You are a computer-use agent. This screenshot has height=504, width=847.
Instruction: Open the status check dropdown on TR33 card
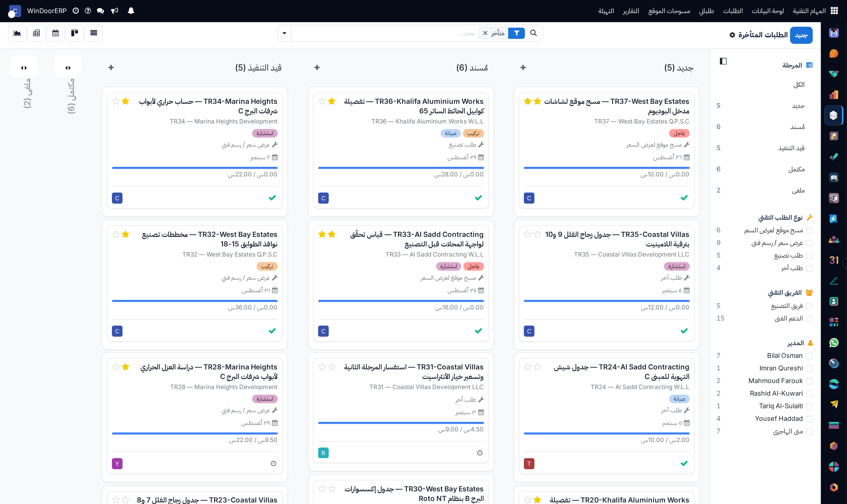(x=478, y=331)
